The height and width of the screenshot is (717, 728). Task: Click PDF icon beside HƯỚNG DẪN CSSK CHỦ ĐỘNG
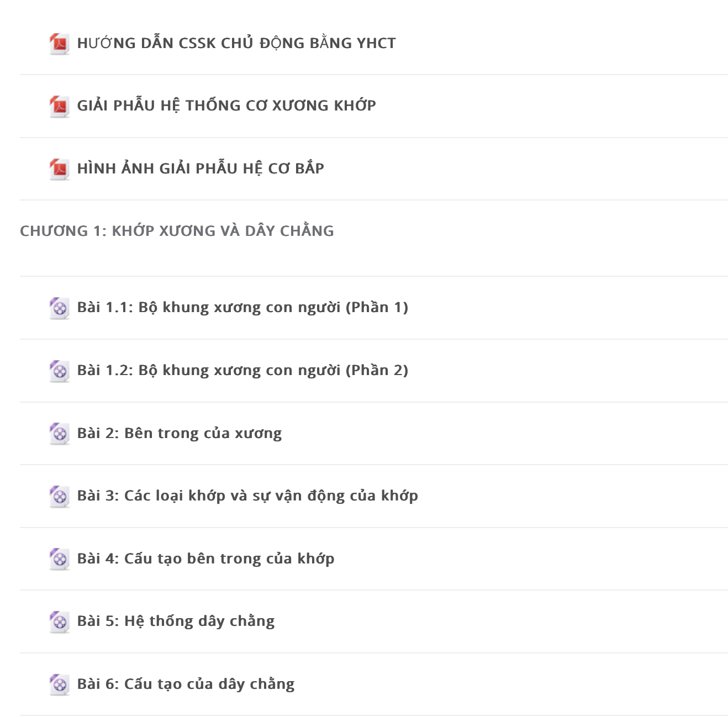(59, 44)
